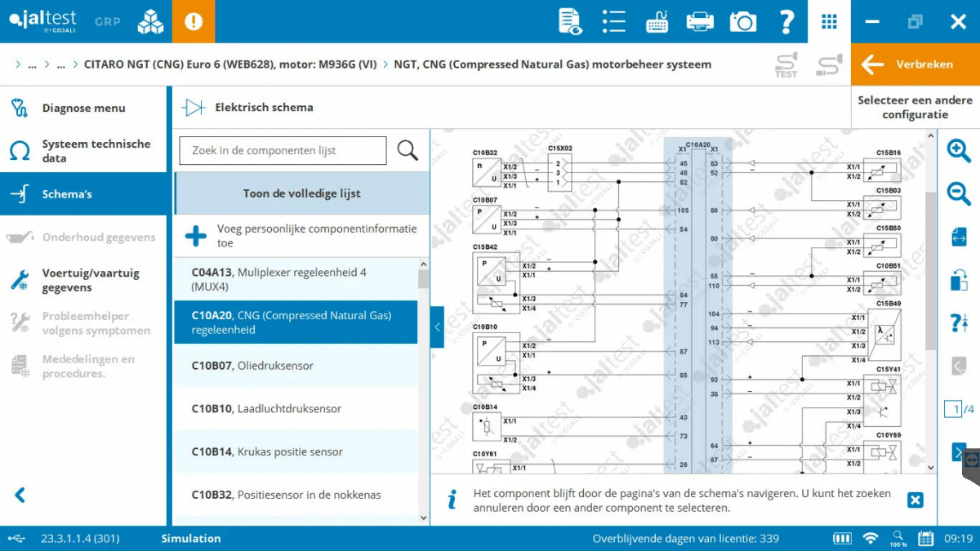Open Voertuig/vaartuig gegevens

point(83,280)
